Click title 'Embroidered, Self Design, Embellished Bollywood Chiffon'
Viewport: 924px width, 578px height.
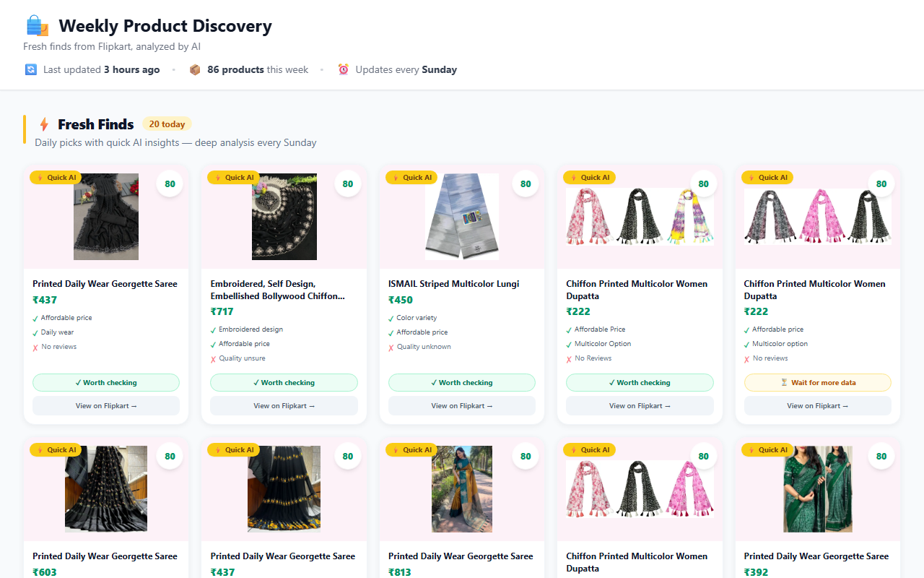278,290
